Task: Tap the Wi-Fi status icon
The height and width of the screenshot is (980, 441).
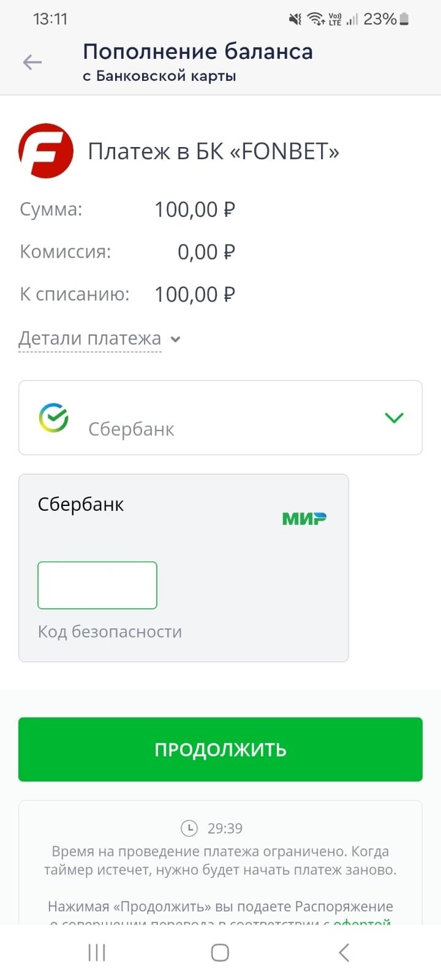Action: pos(316,20)
